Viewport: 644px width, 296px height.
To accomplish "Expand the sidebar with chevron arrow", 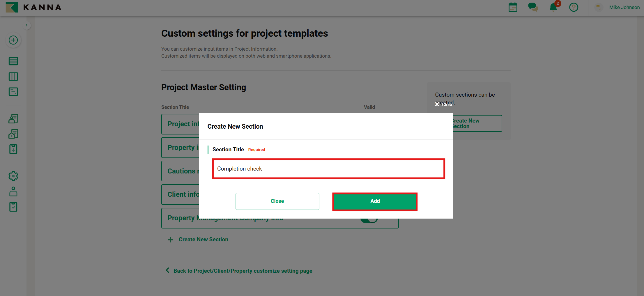I will pos(26,25).
